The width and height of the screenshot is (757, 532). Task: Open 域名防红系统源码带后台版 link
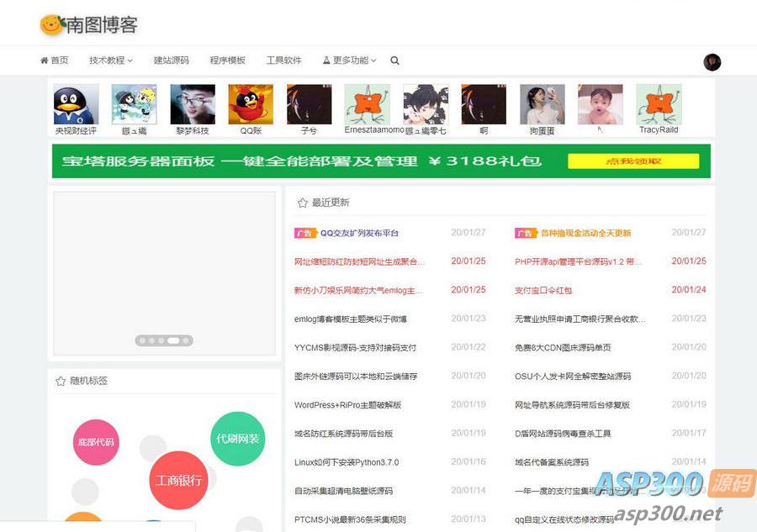[343, 433]
